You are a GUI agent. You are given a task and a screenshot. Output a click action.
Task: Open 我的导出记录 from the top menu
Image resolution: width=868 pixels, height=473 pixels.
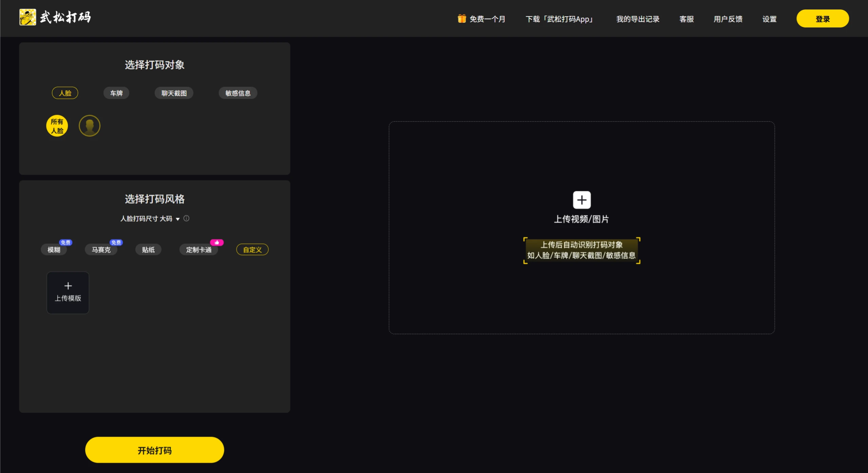tap(637, 19)
